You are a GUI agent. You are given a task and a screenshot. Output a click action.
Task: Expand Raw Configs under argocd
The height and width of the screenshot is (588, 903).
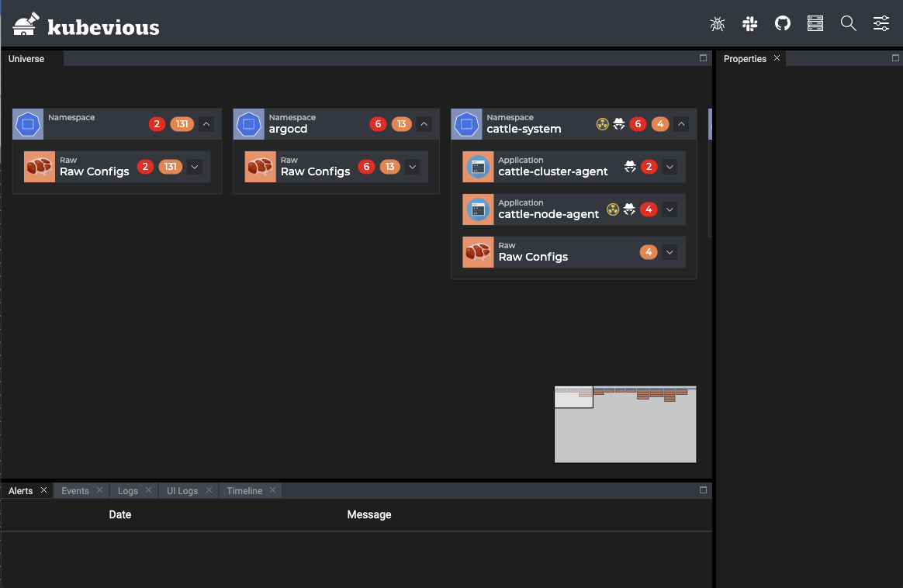[x=413, y=167]
